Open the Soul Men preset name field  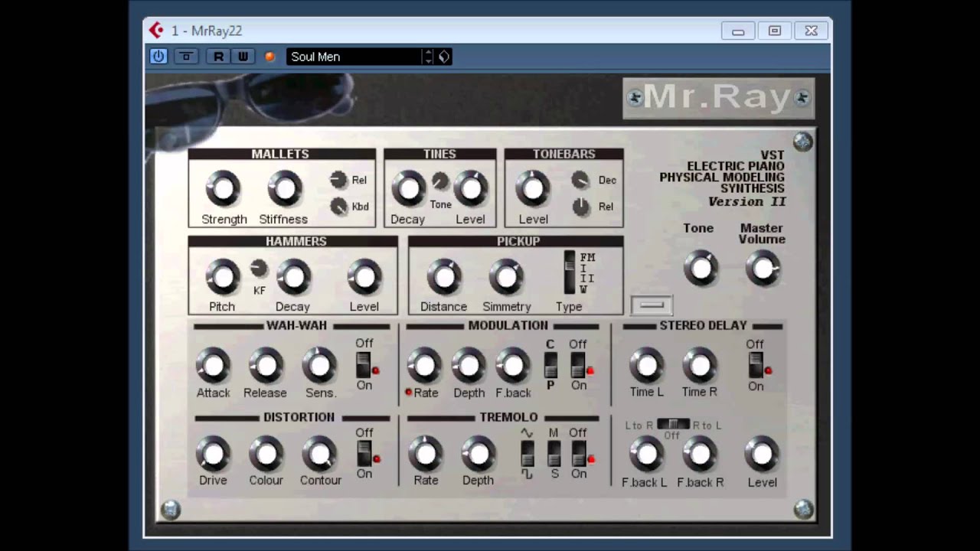point(354,57)
